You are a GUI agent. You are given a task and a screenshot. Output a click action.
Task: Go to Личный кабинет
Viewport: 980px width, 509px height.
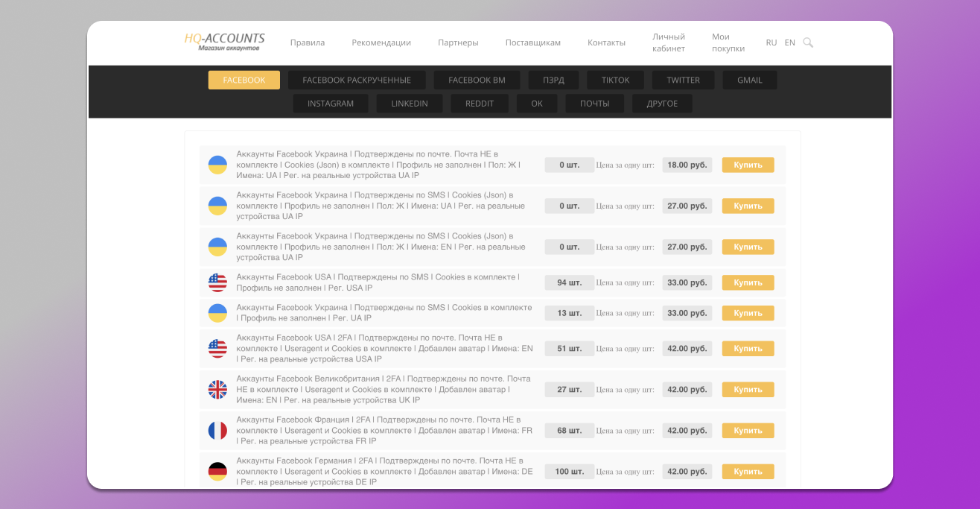pos(668,42)
